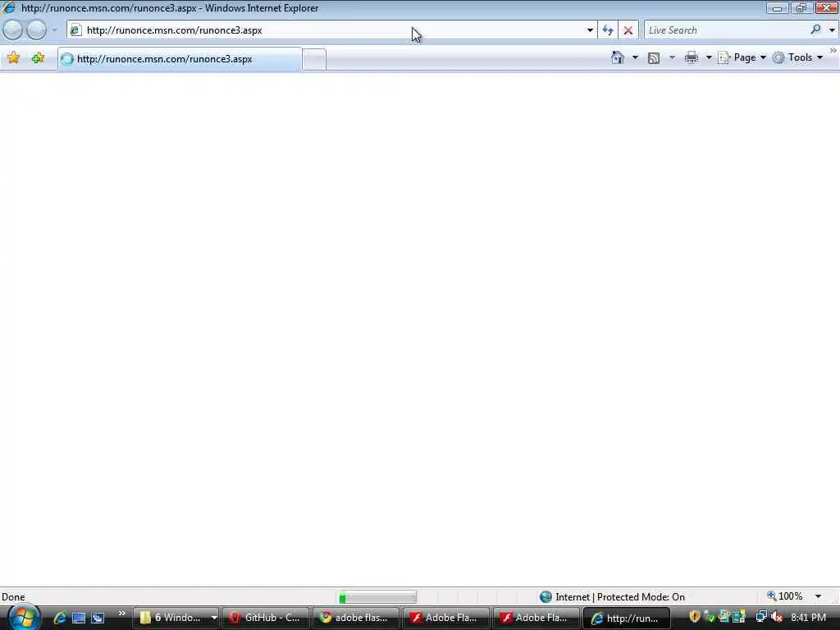Click the http://run... IE taskbar button

tap(626, 618)
